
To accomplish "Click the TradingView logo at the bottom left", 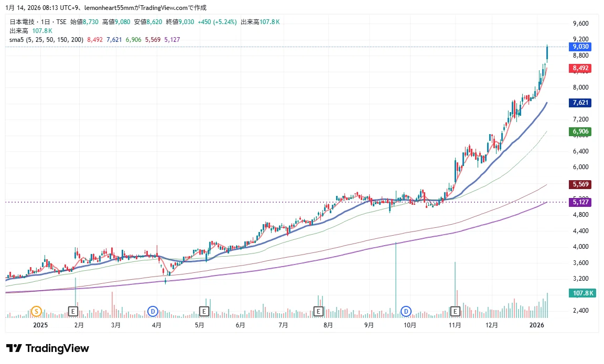I will point(48,348).
